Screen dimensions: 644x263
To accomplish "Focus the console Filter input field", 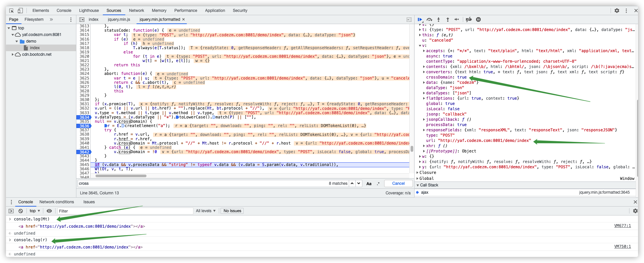I will (125, 211).
